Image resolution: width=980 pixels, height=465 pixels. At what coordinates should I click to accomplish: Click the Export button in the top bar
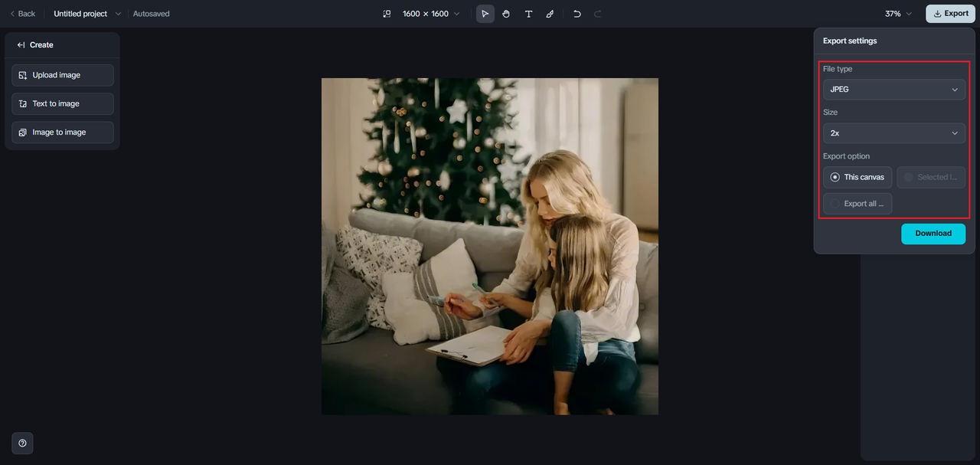pyautogui.click(x=950, y=14)
